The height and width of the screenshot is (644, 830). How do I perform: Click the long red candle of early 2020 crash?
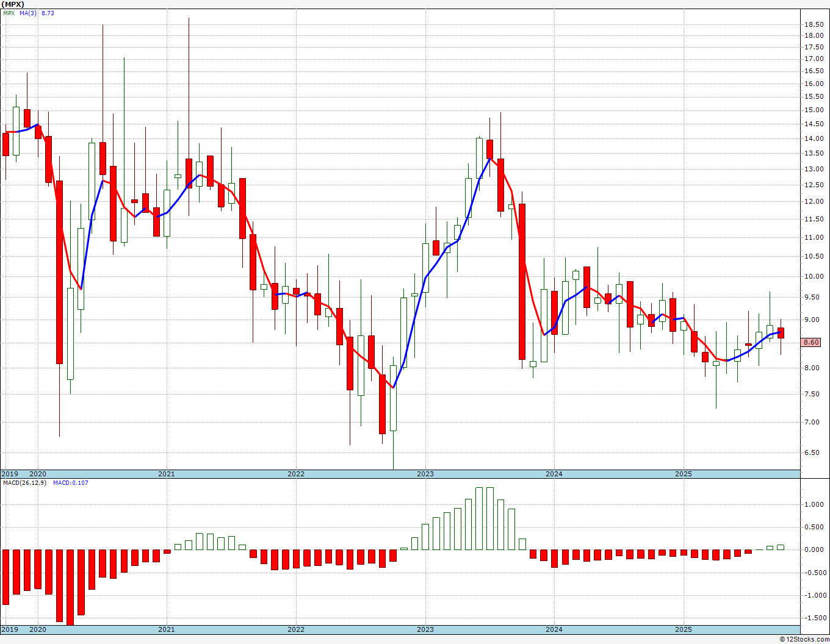[x=59, y=272]
